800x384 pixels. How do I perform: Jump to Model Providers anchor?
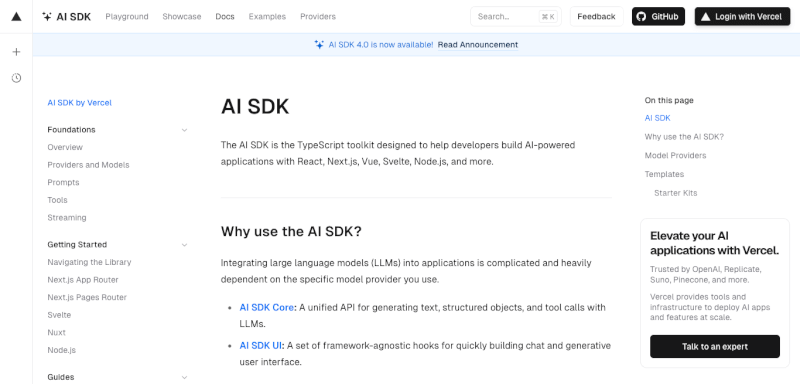click(x=676, y=156)
